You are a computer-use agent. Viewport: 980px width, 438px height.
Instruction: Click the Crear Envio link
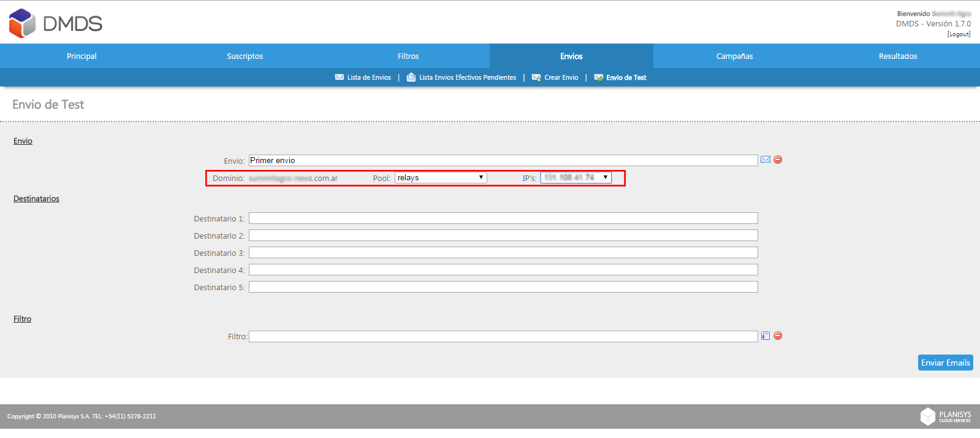pyautogui.click(x=561, y=77)
